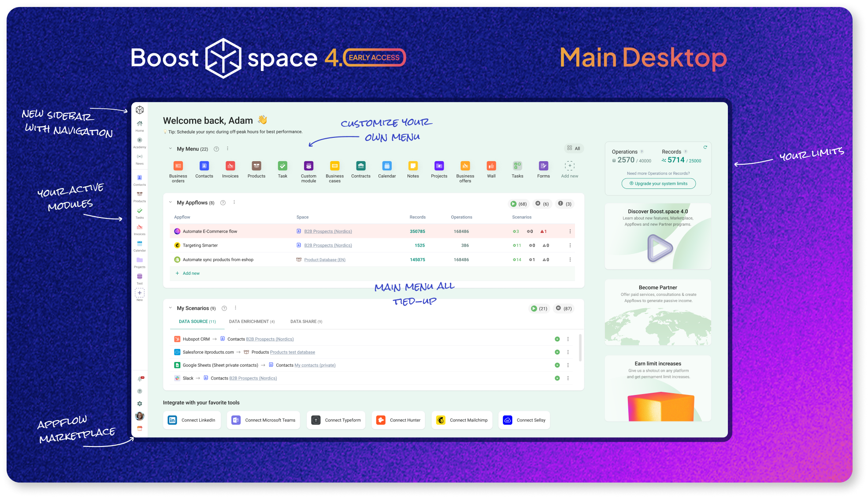Click Connect Mailchimp integration
This screenshot has height=498, width=868.
(x=462, y=420)
